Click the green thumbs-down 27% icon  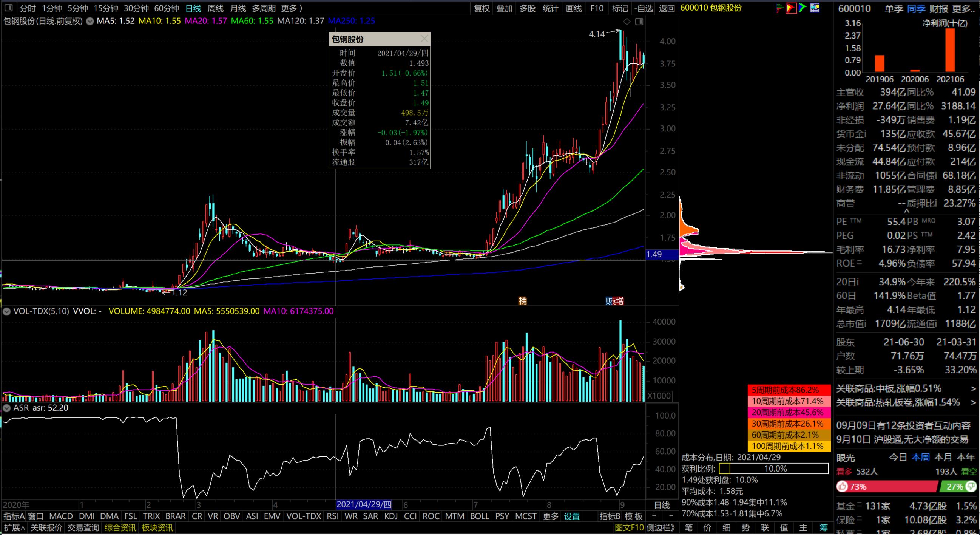coord(971,486)
